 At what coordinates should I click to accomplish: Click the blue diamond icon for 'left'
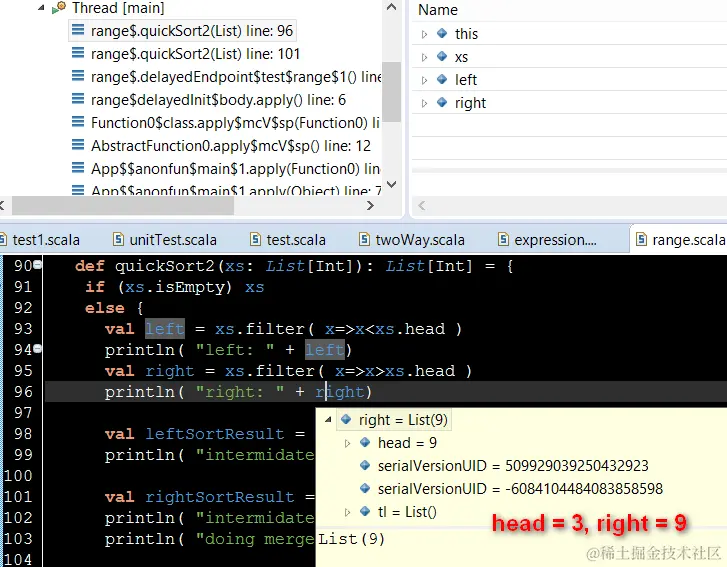442,79
